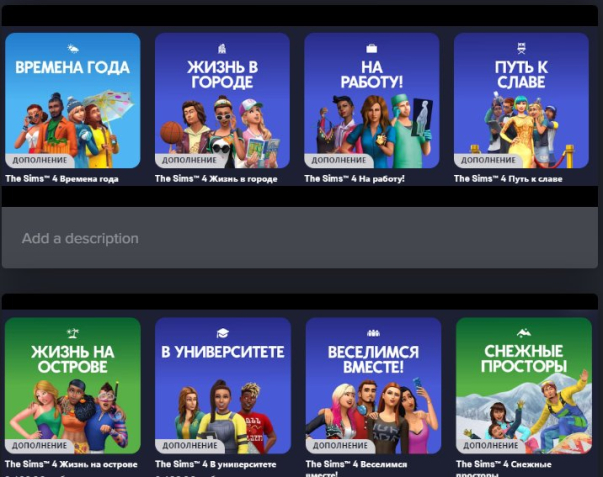Click the people group icon above Веселимся вместе!

(373, 333)
